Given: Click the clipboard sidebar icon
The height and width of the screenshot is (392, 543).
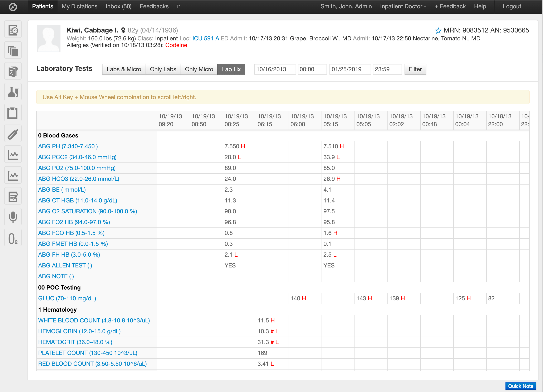Looking at the screenshot, I should point(13,113).
